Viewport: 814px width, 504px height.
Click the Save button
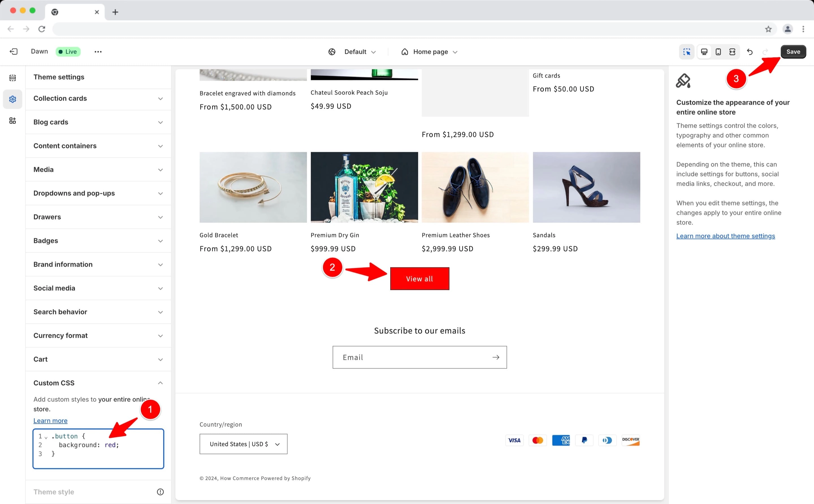[793, 52]
